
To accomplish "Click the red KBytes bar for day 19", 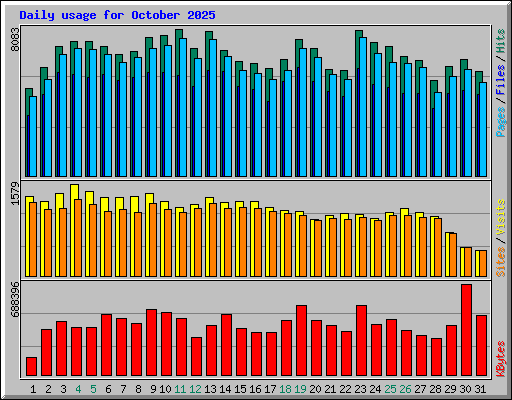I will coord(301,340).
